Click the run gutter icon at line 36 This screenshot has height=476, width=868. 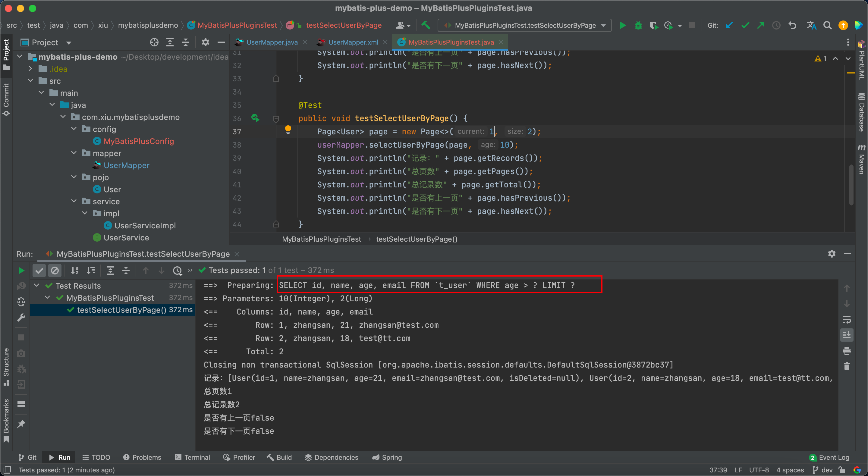255,118
